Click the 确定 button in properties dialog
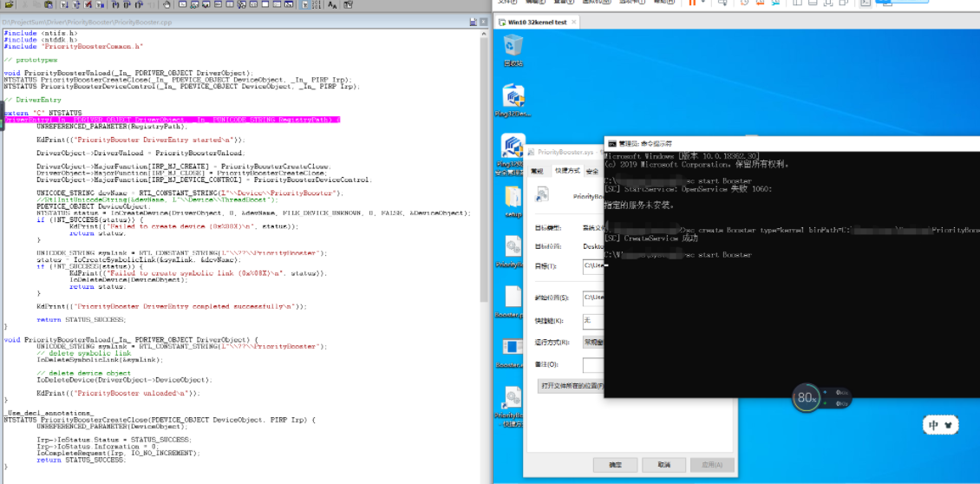 click(x=615, y=465)
